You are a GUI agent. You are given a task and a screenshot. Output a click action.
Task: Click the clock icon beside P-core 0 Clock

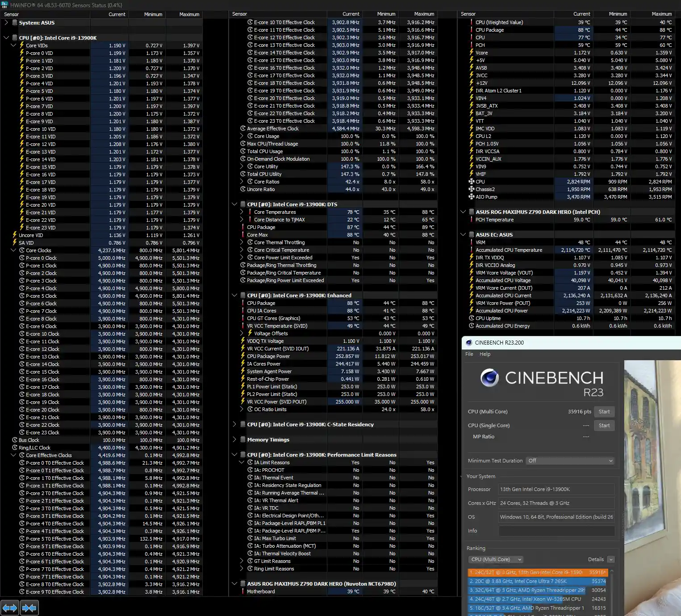[22, 258]
